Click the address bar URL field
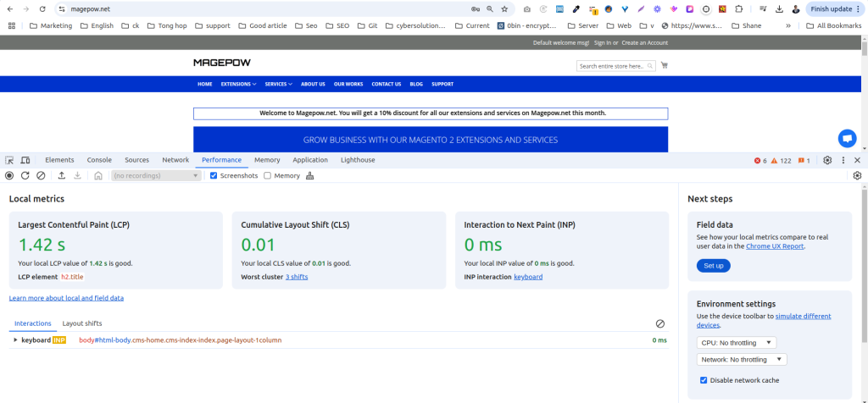 [265, 8]
